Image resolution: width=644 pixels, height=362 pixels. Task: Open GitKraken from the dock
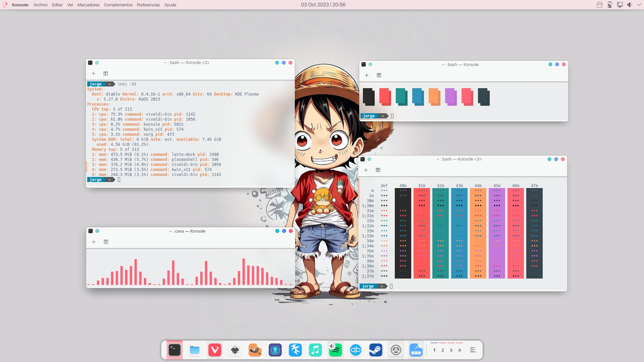click(x=275, y=350)
